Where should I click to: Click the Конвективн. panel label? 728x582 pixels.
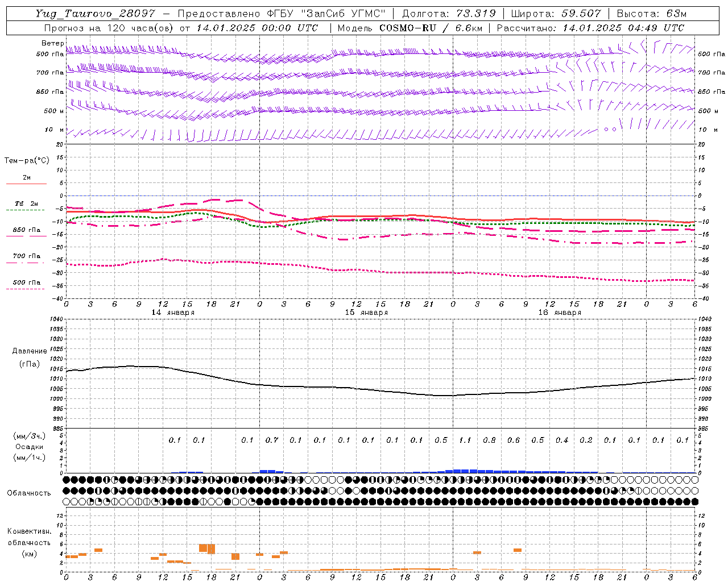(29, 531)
